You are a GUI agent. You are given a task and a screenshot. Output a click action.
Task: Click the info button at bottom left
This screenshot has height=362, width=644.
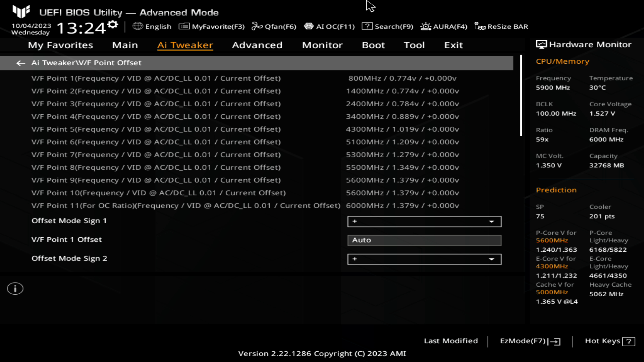tap(15, 289)
